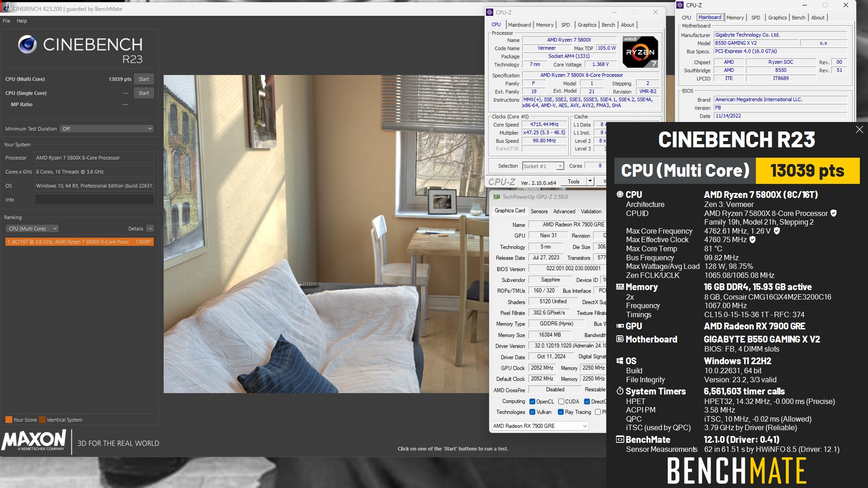Toggle the Ray Tracing checkbox in GPU-Z
Screen dimensions: 868x488
(561, 412)
